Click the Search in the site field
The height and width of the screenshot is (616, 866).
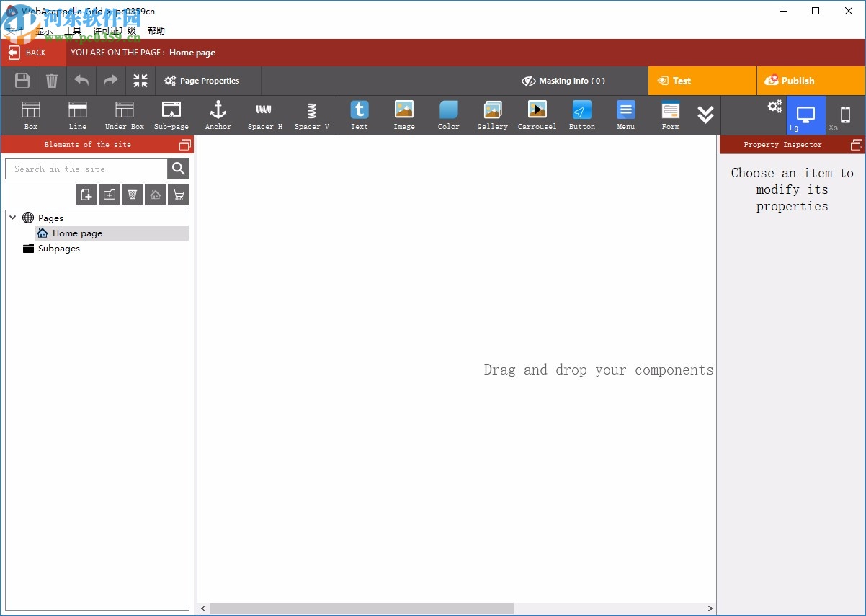coord(86,169)
